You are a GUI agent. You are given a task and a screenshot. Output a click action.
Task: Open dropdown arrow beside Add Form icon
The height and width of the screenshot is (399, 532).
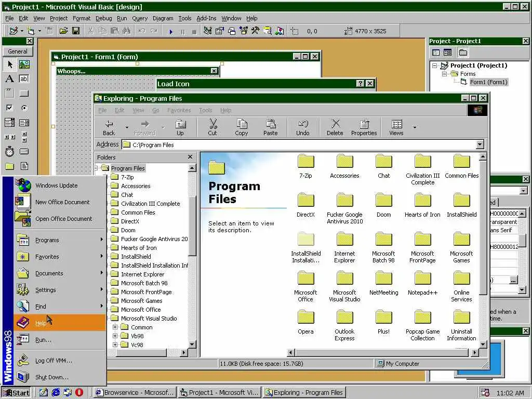[39, 31]
